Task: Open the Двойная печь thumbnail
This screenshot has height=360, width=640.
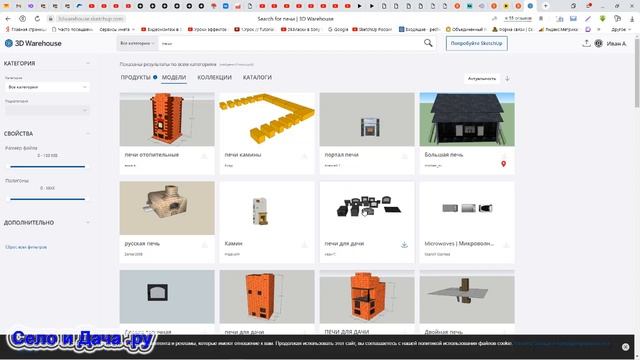Action: coord(467,297)
